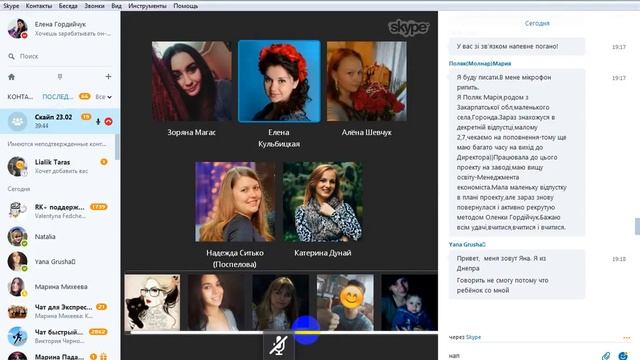Go to the Skype home icon
Screen dimensions: 640x360
click(x=11, y=77)
